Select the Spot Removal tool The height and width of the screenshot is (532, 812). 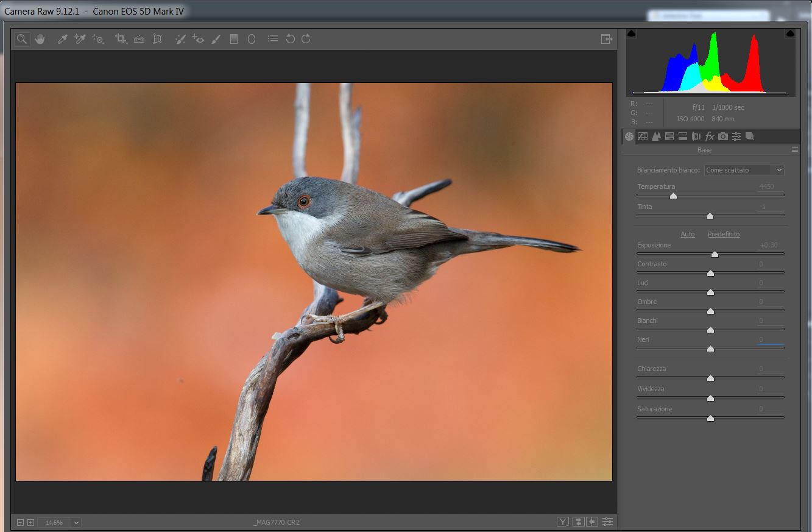[x=180, y=39]
